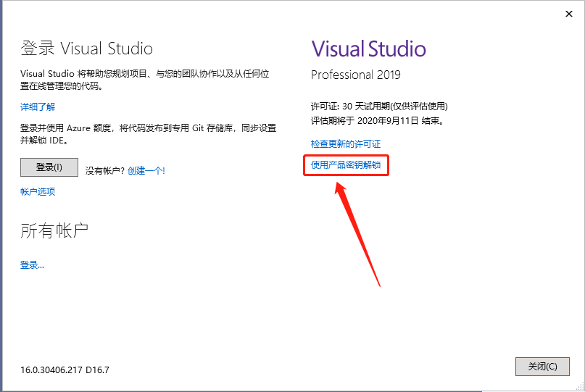The height and width of the screenshot is (392, 585).
Task: Click the 没有帐户? text
Action: [x=105, y=171]
